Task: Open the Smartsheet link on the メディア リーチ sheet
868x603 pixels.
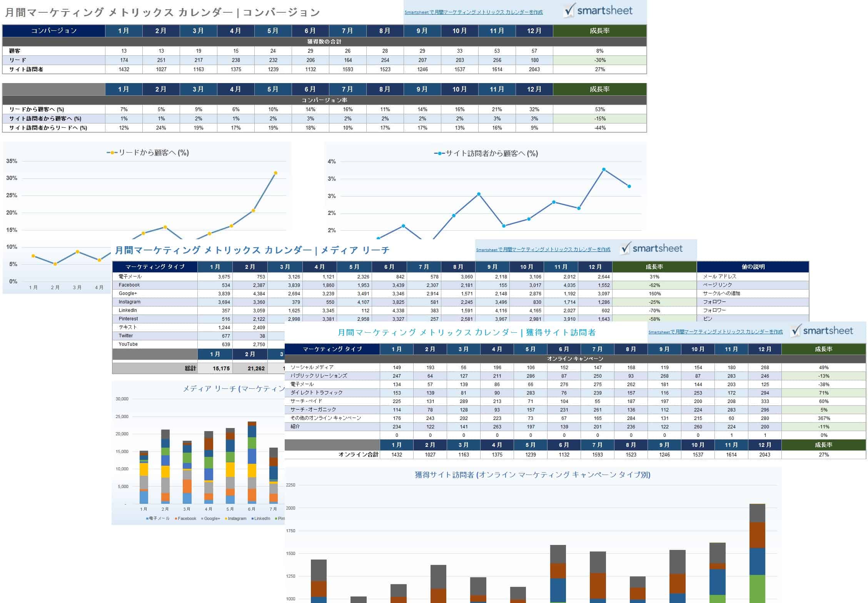Action: tap(543, 250)
